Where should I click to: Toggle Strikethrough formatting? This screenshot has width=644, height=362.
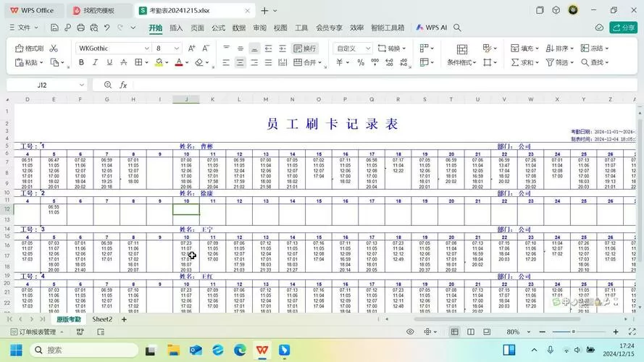click(123, 62)
